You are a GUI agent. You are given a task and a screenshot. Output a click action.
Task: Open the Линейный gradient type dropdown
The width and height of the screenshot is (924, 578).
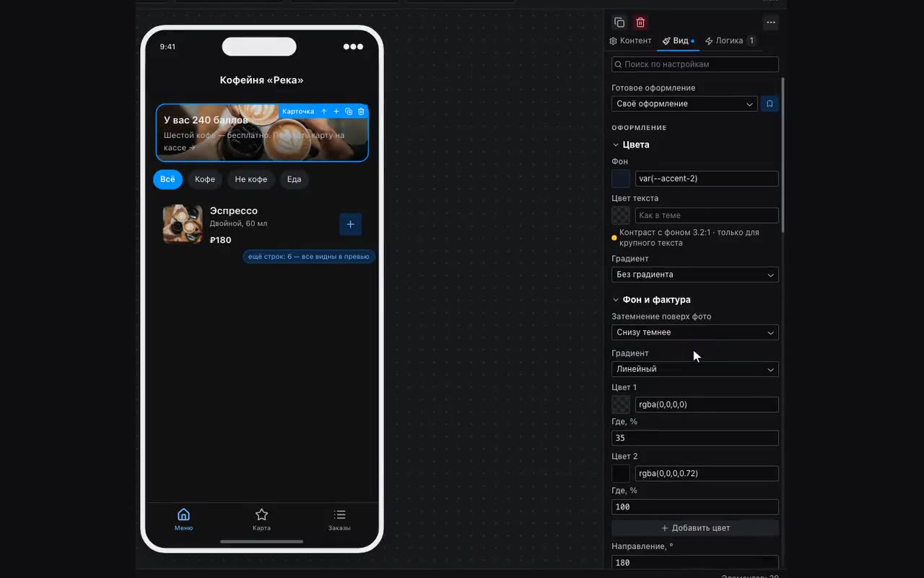pos(695,369)
